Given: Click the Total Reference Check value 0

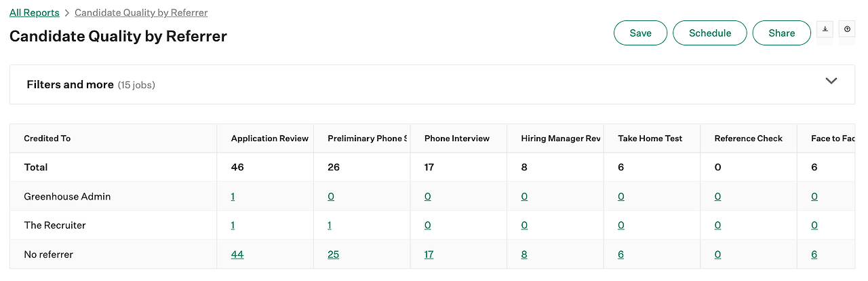Looking at the screenshot, I should pos(717,167).
